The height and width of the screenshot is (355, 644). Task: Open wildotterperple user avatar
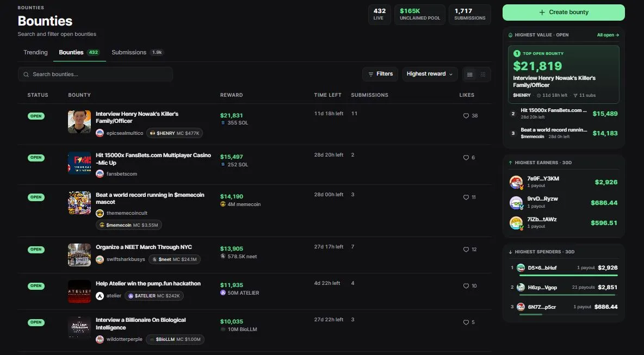click(x=100, y=339)
